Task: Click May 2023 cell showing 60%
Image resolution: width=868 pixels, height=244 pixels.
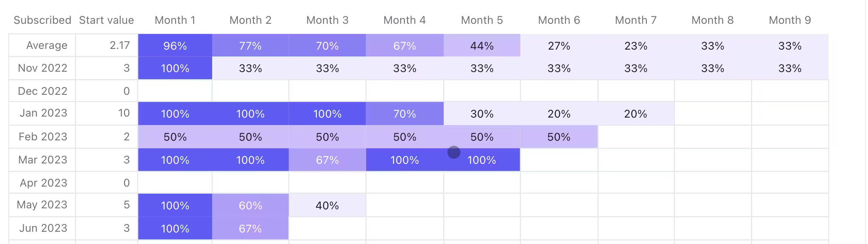Action: [250, 206]
